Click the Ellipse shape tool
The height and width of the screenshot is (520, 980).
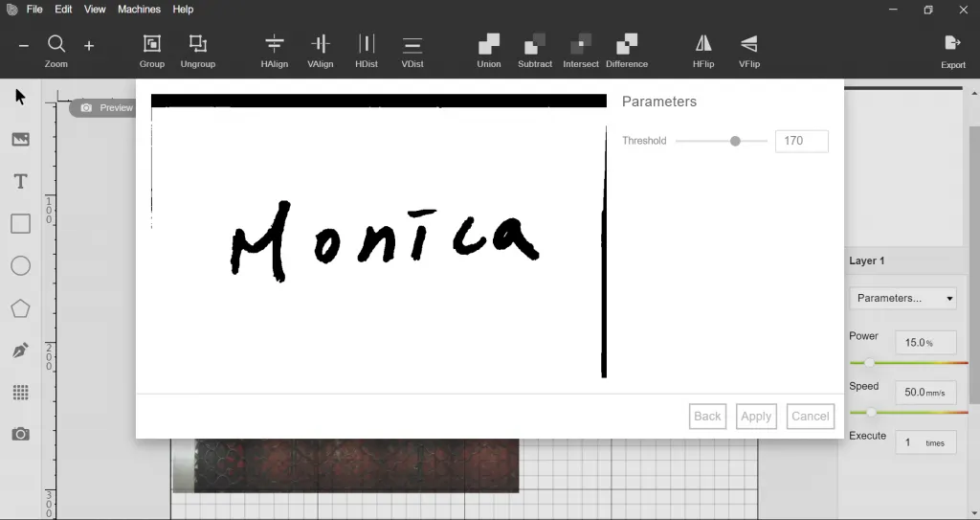pos(21,266)
